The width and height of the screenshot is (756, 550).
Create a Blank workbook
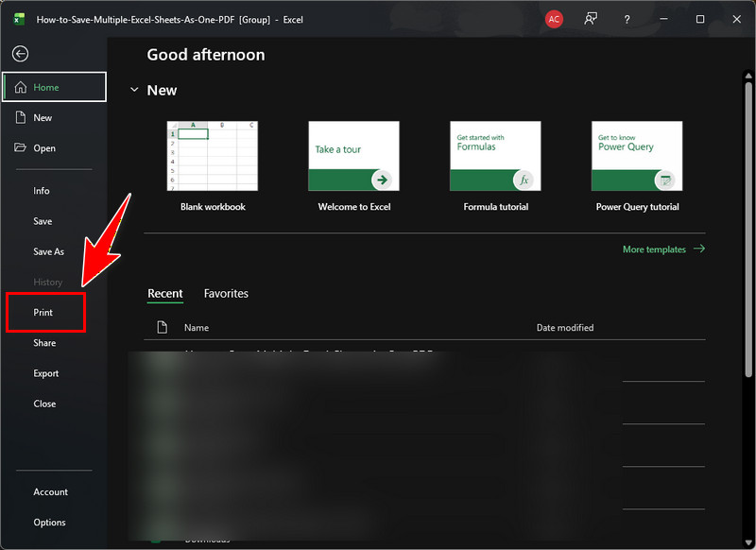[x=213, y=165]
